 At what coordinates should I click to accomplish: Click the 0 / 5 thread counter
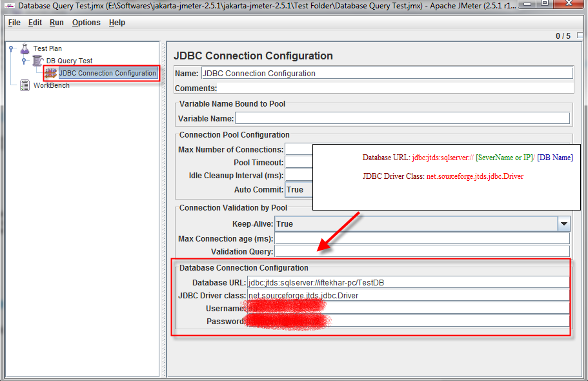563,36
